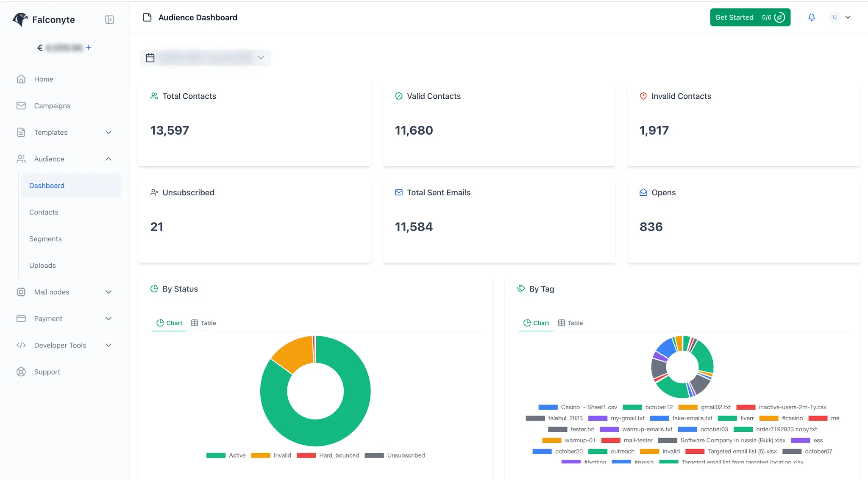The image size is (868, 480).
Task: Click the Audience people icon
Action: click(21, 159)
